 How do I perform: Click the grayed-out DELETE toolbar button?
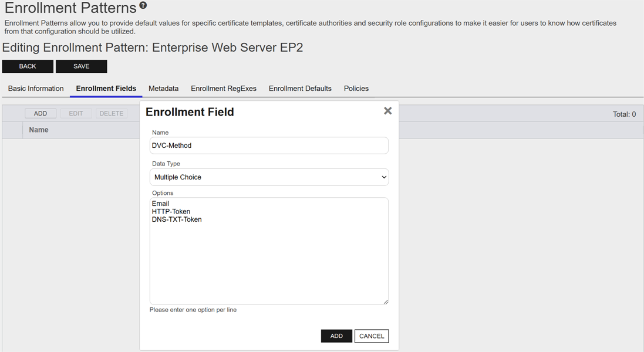[x=111, y=114]
